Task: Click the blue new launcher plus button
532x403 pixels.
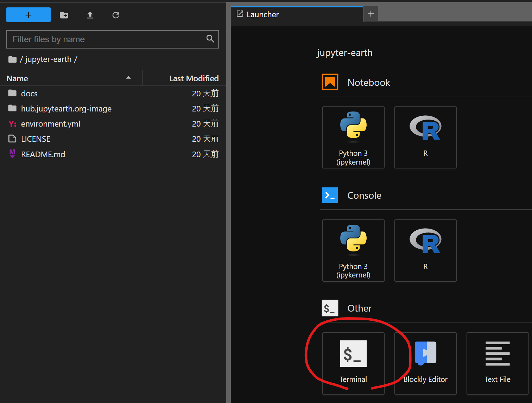Action: click(28, 15)
